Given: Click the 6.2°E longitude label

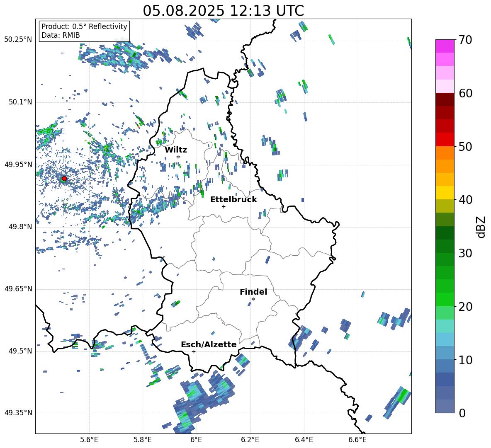Looking at the screenshot, I should [250, 440].
